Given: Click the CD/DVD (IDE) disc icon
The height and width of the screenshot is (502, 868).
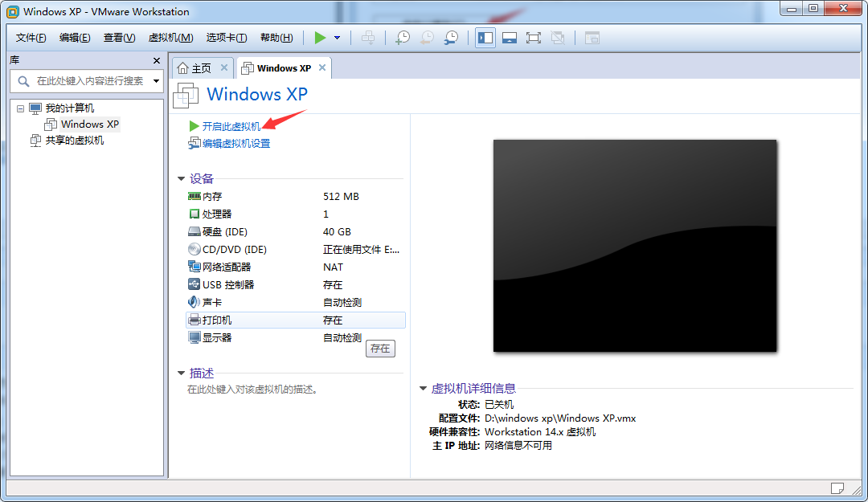Looking at the screenshot, I should (x=194, y=249).
